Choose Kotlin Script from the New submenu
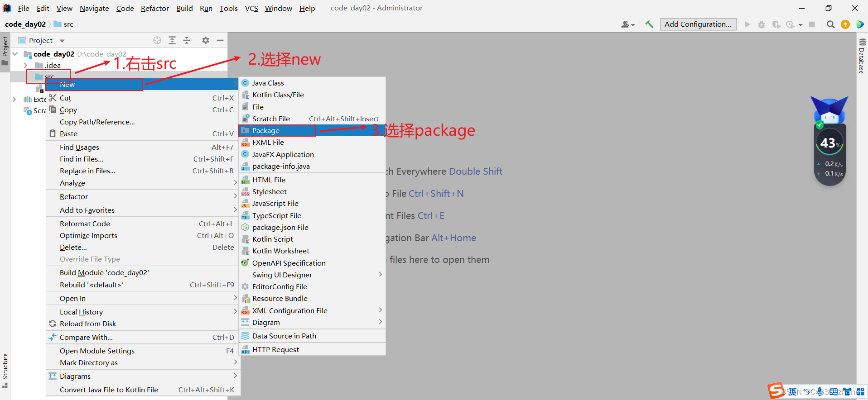Image resolution: width=868 pixels, height=400 pixels. pos(312,239)
